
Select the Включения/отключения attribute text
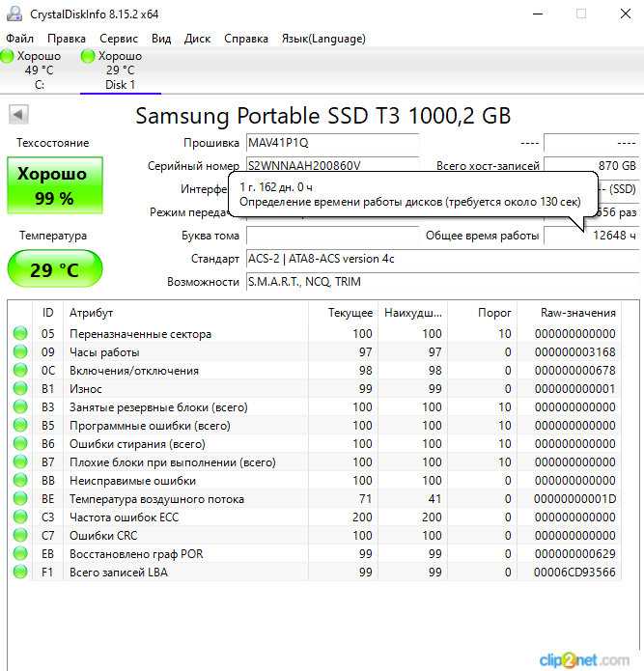click(x=134, y=371)
